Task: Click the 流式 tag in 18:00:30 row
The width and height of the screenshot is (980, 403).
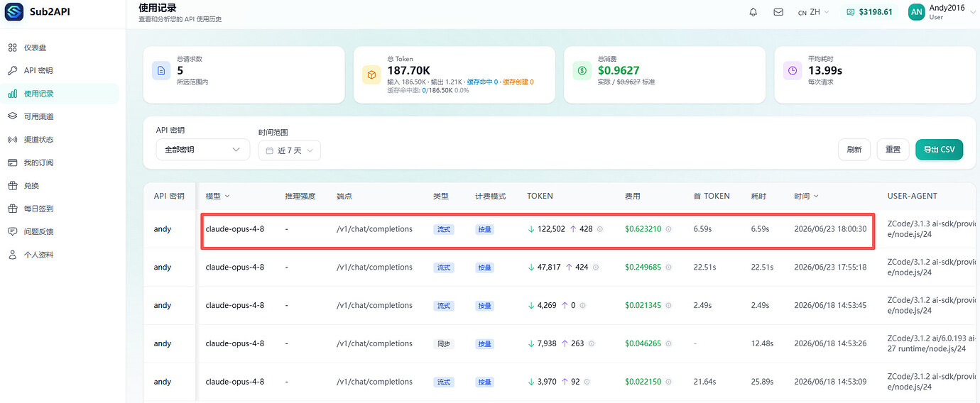Action: pyautogui.click(x=443, y=229)
